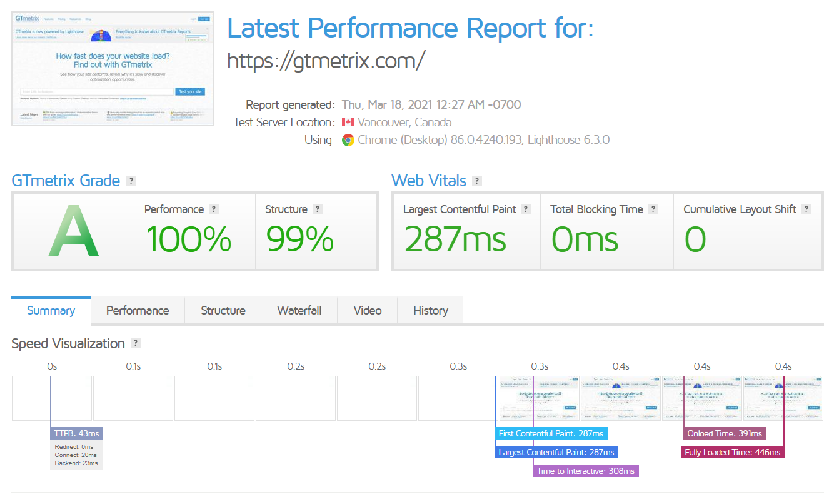Viewport: 834px width, 504px height.
Task: Click the https://gtmetrix.com/ report URL
Action: (x=325, y=60)
